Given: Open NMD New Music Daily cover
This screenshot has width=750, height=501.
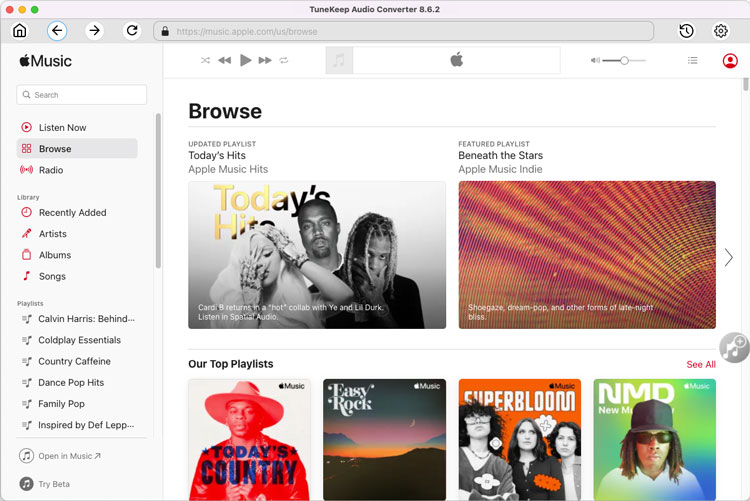Looking at the screenshot, I should coord(655,439).
